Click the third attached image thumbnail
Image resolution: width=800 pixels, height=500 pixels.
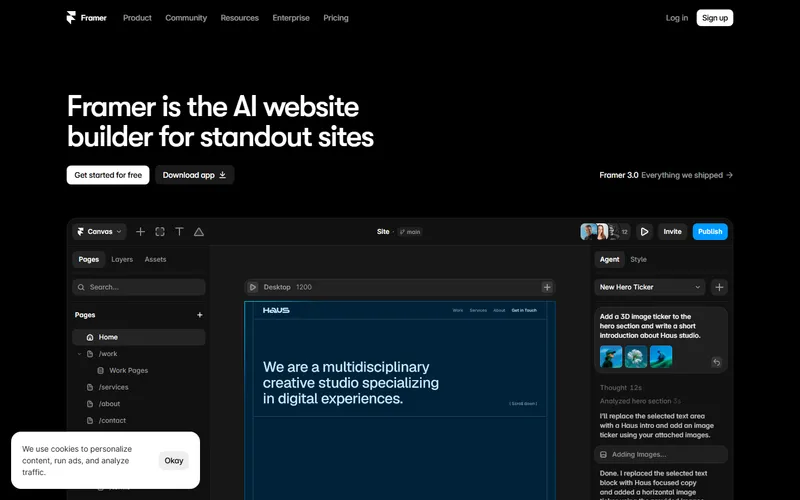tap(661, 357)
